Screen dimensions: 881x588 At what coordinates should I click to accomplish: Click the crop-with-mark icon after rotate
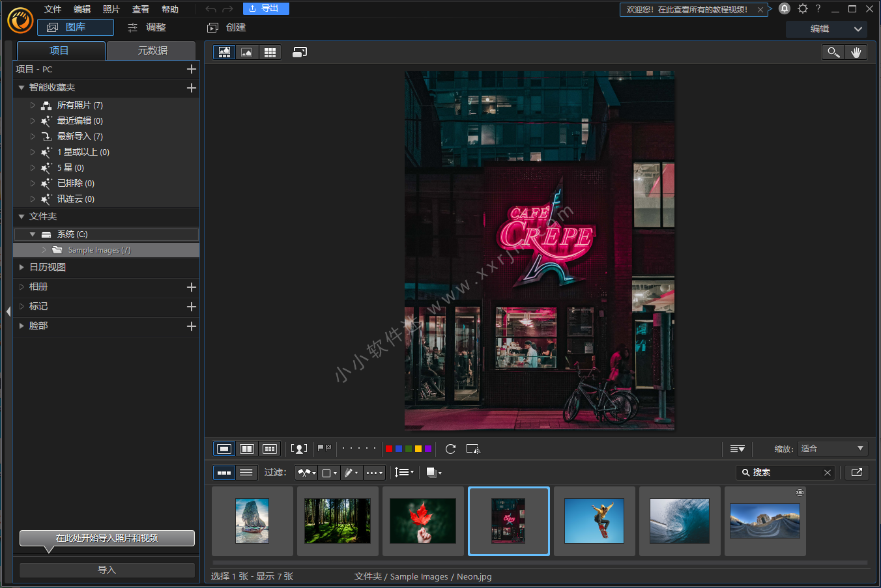pyautogui.click(x=473, y=449)
